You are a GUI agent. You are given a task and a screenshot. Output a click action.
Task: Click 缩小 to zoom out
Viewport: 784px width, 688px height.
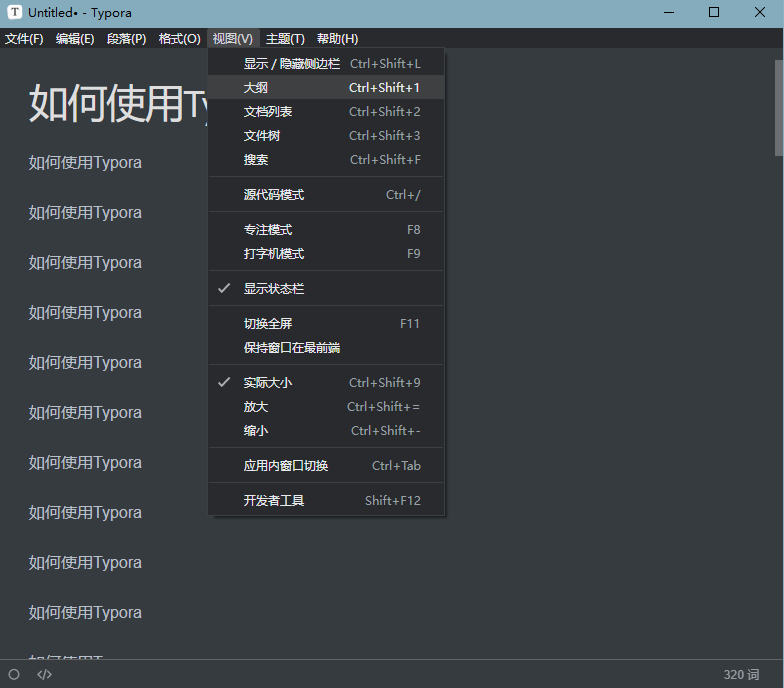tap(326, 430)
